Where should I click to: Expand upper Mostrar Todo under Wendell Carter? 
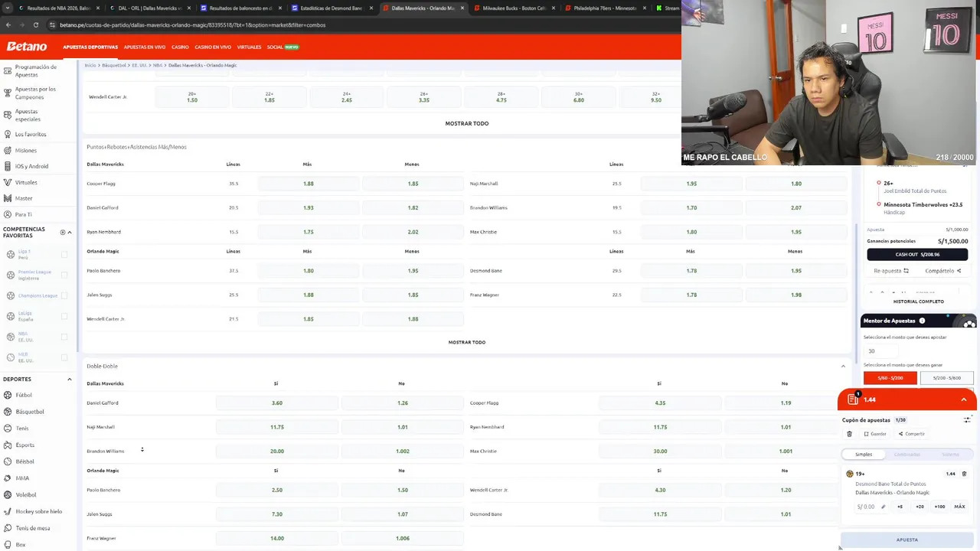tap(467, 123)
